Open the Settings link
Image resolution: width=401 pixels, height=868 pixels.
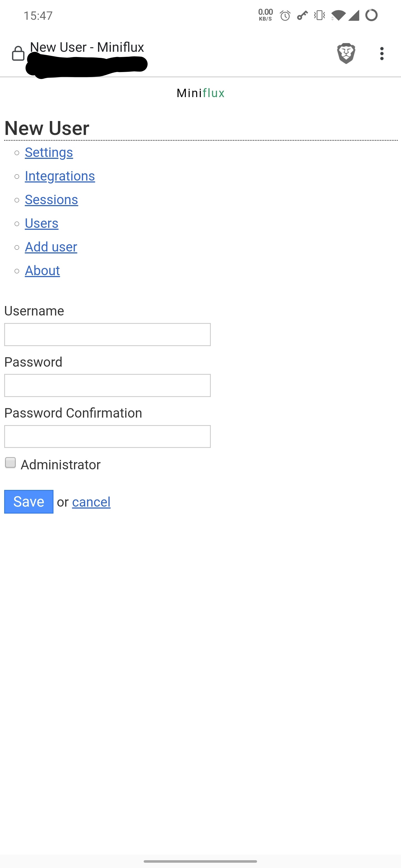pos(48,152)
